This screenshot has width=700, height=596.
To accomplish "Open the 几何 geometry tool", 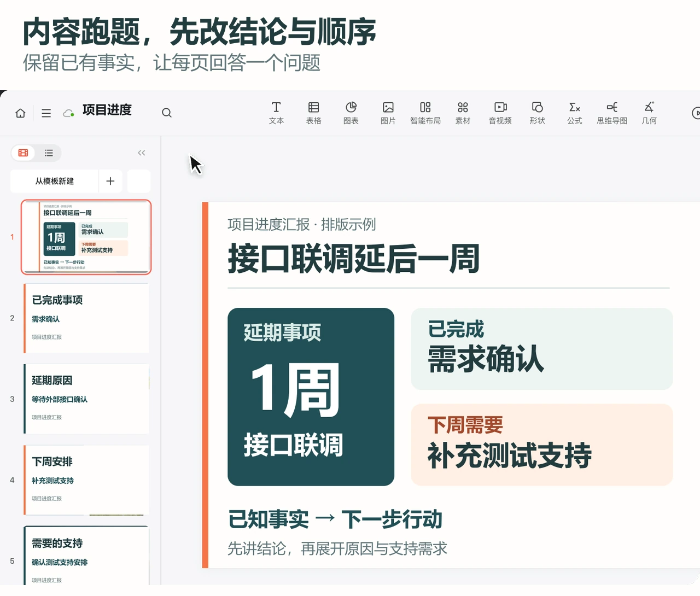I will (649, 113).
